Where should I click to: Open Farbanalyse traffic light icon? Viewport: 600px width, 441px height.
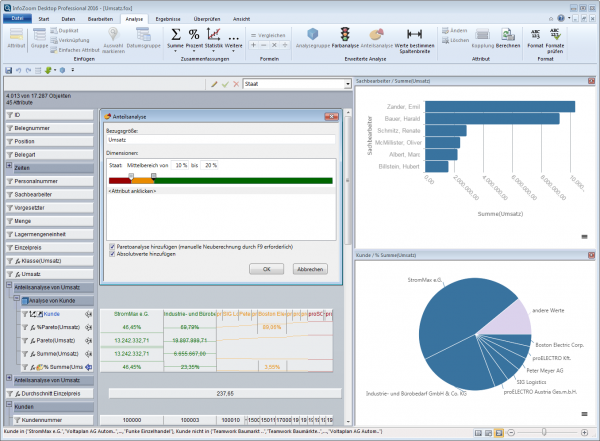345,34
